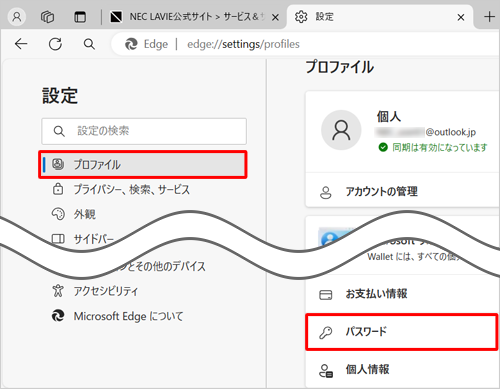Click the person icon beside アカウントの管理
This screenshot has height=389, width=500.
[x=326, y=192]
